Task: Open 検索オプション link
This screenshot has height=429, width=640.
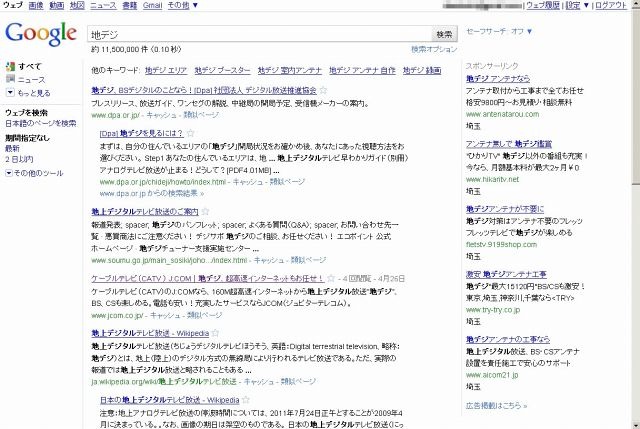Action: (434, 49)
